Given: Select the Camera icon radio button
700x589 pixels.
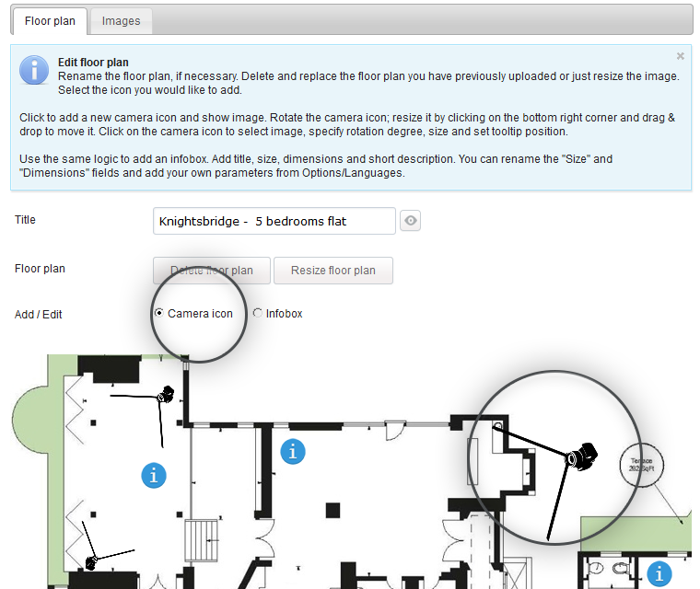Looking at the screenshot, I should [x=159, y=313].
